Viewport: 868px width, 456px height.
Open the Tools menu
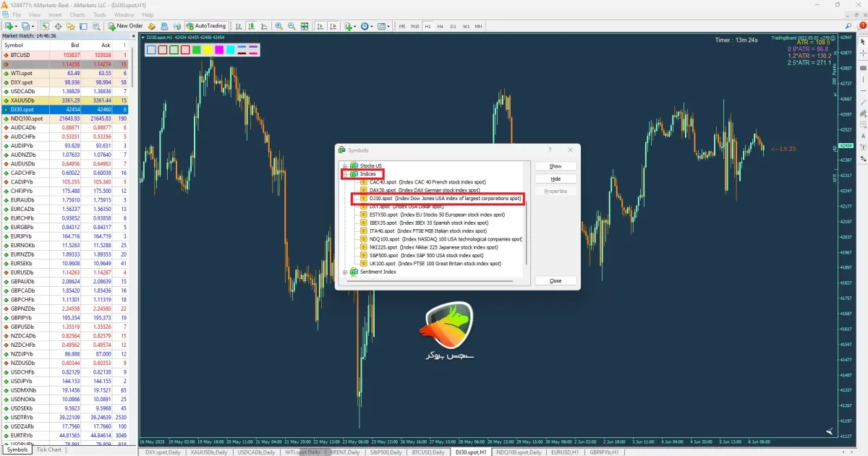click(x=100, y=14)
